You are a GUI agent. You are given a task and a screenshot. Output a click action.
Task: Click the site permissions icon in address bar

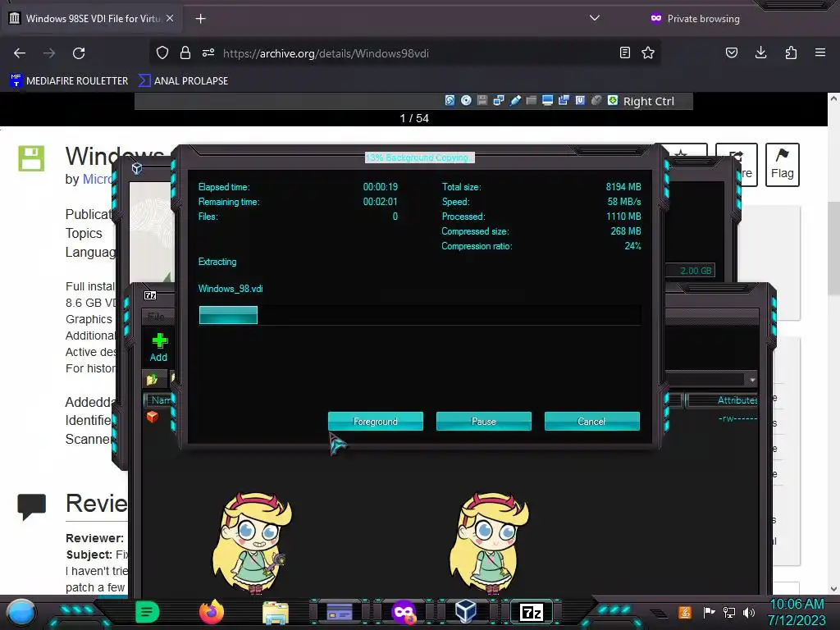[x=208, y=52]
